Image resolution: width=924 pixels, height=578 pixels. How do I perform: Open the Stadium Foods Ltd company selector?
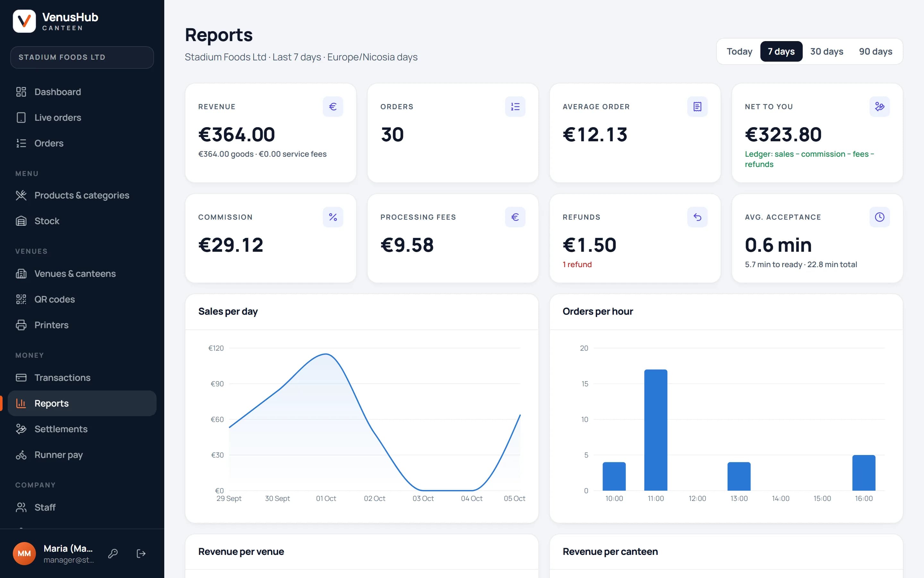pos(82,57)
